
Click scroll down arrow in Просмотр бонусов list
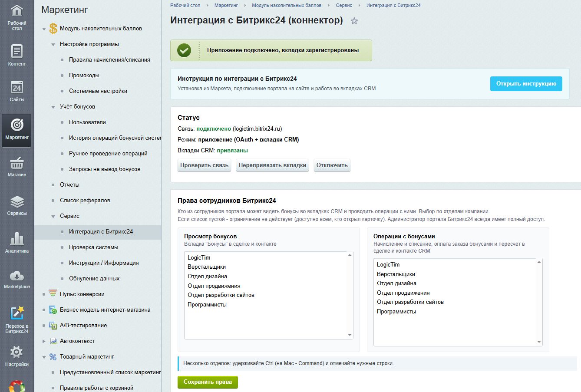pyautogui.click(x=350, y=335)
